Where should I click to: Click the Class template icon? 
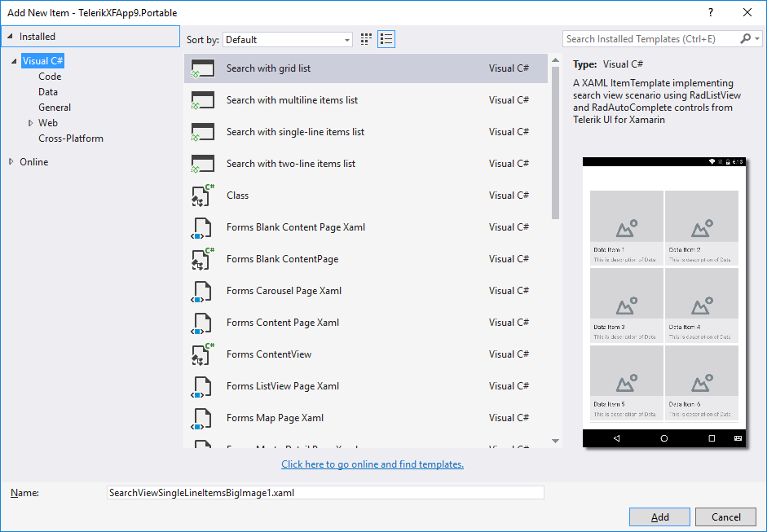[202, 196]
